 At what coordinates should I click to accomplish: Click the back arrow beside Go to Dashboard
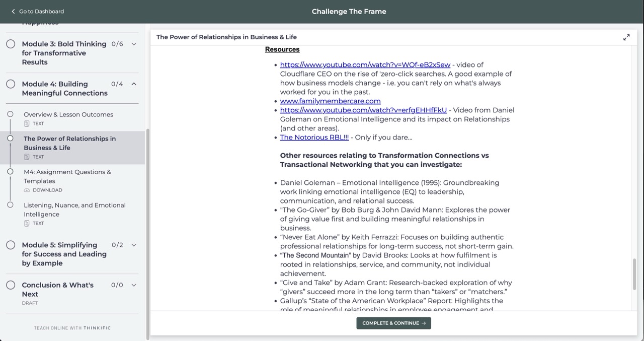13,11
